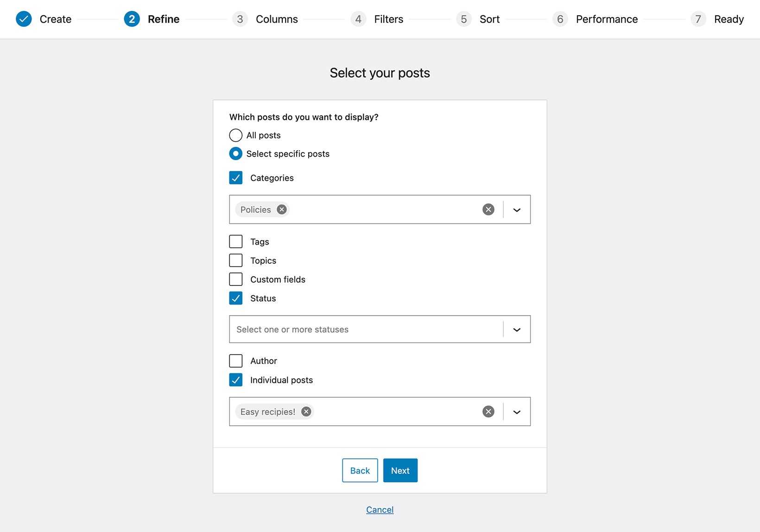The image size is (760, 532).
Task: Enable the Tags checkbox
Action: point(236,241)
